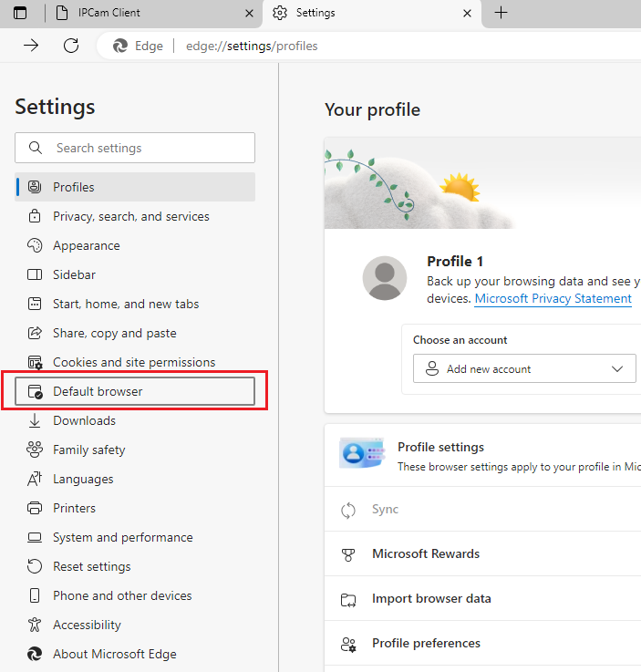Click the browser refresh icon
The width and height of the screenshot is (641, 672).
[71, 46]
